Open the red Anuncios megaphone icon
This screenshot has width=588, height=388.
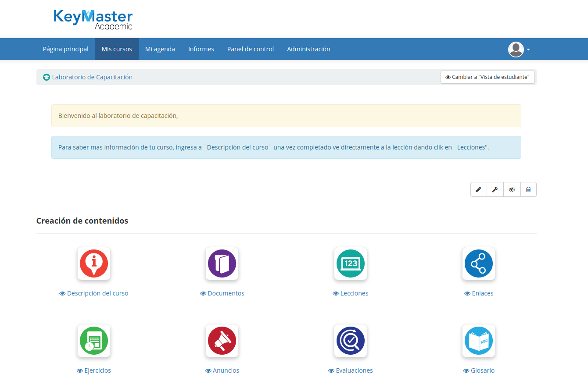pyautogui.click(x=222, y=341)
